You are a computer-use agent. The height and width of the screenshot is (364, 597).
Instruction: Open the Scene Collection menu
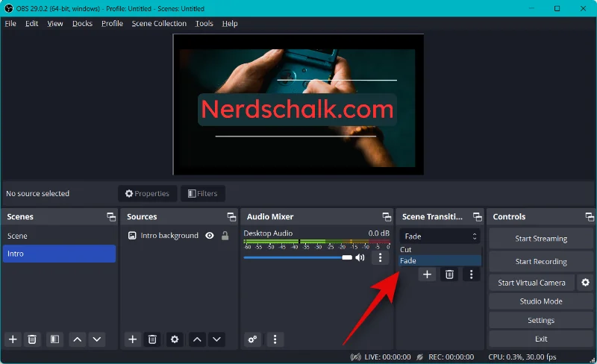pos(159,24)
